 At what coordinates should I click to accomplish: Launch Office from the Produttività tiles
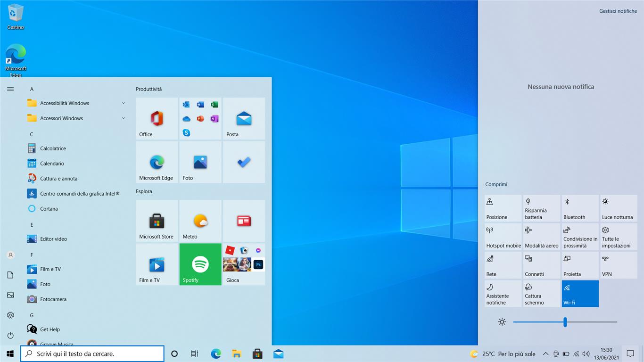[x=157, y=118]
